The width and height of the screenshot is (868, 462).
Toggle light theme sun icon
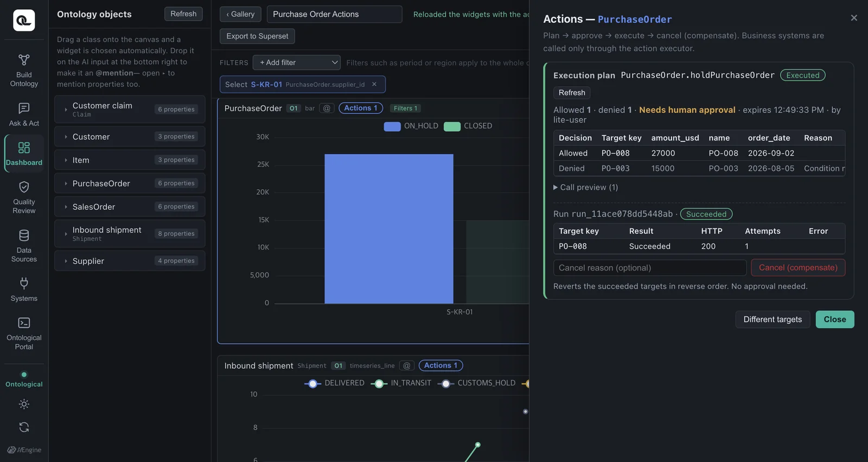tap(24, 404)
